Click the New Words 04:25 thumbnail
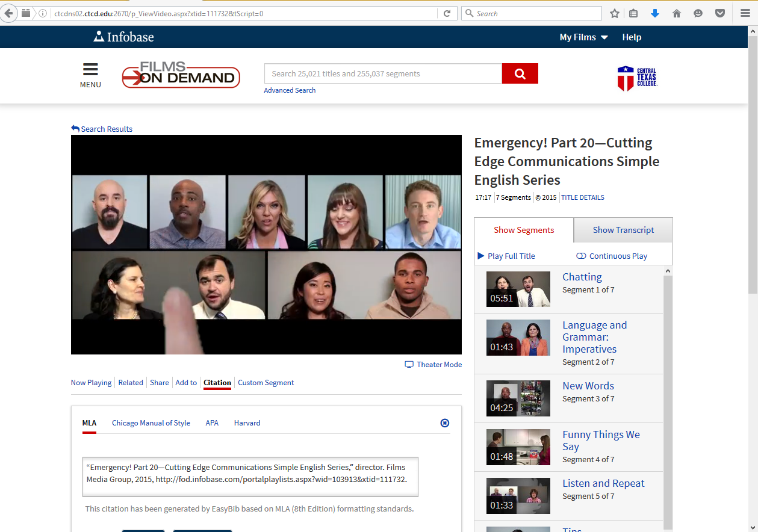Image resolution: width=758 pixels, height=532 pixels. [518, 398]
